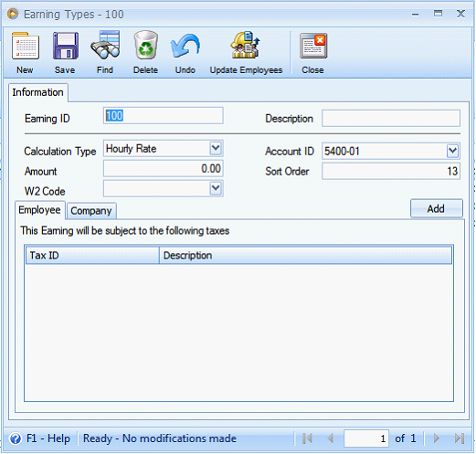Open F1 Help question mark icon
Screen dimensions: 476x454
pyautogui.click(x=16, y=438)
